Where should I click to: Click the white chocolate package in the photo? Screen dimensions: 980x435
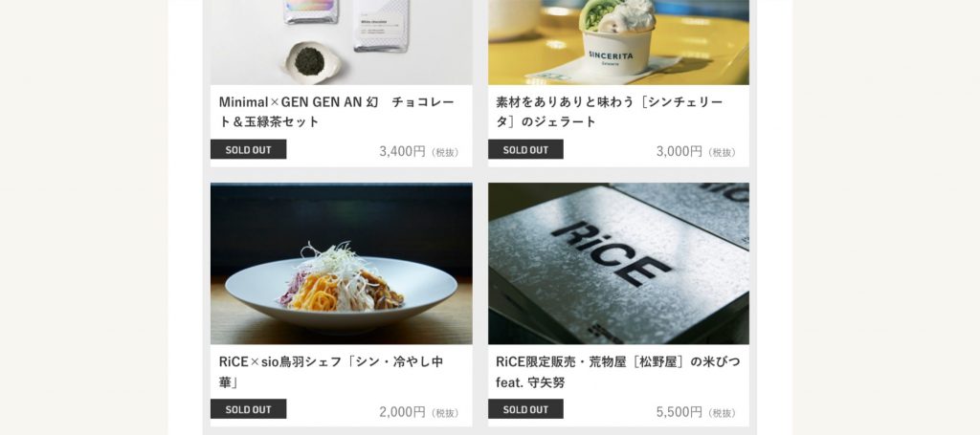381,25
